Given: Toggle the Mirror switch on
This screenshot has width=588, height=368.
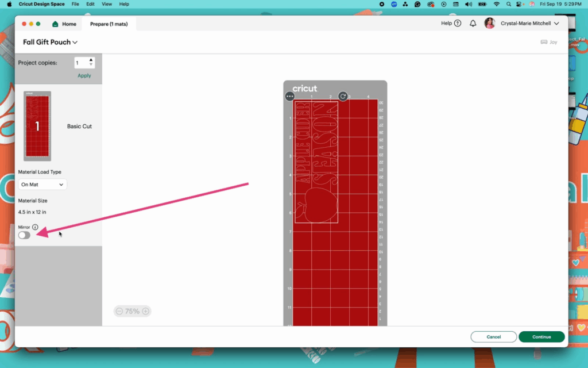Looking at the screenshot, I should [x=24, y=235].
